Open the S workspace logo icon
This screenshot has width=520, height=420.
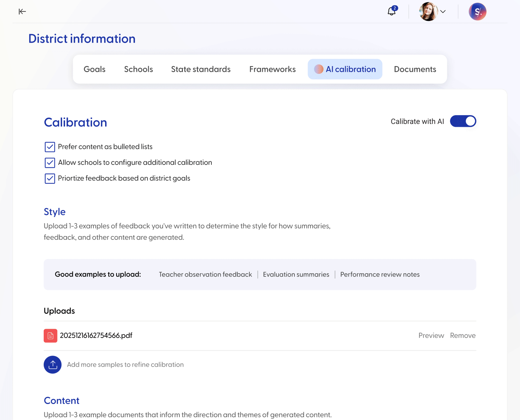[477, 11]
